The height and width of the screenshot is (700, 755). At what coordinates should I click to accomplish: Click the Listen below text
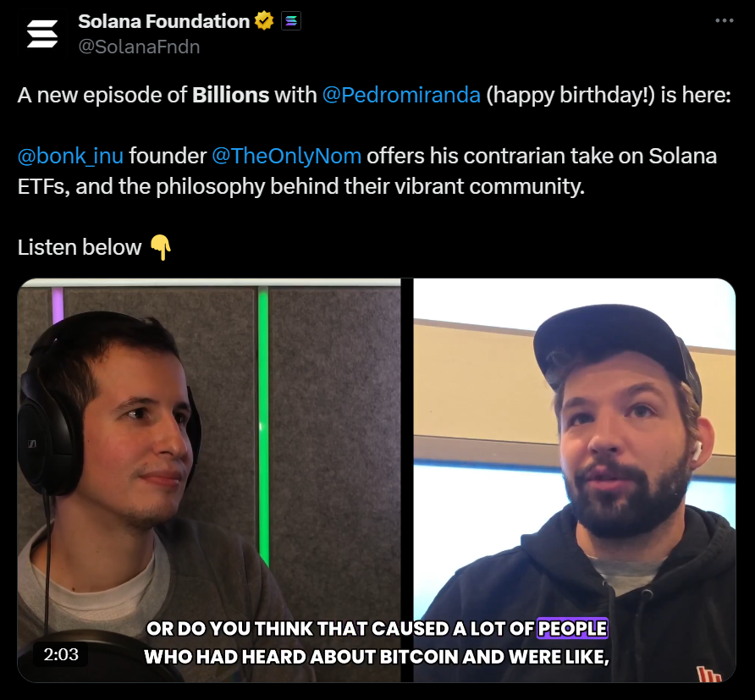point(80,247)
